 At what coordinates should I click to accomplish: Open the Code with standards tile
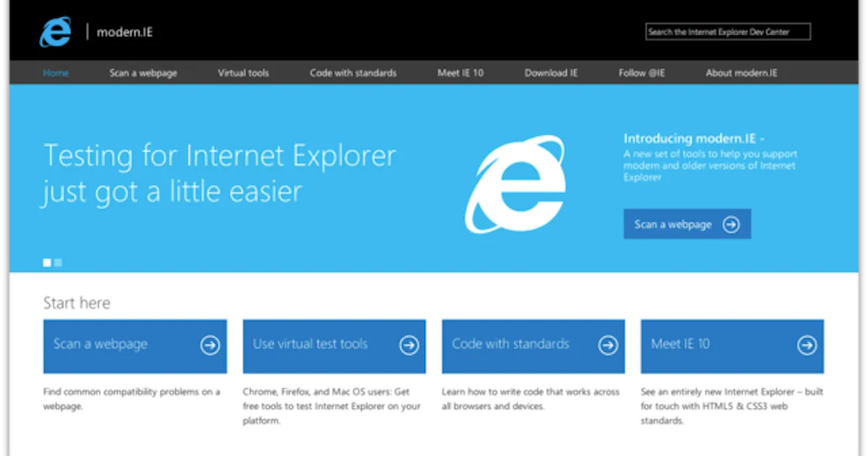click(533, 346)
